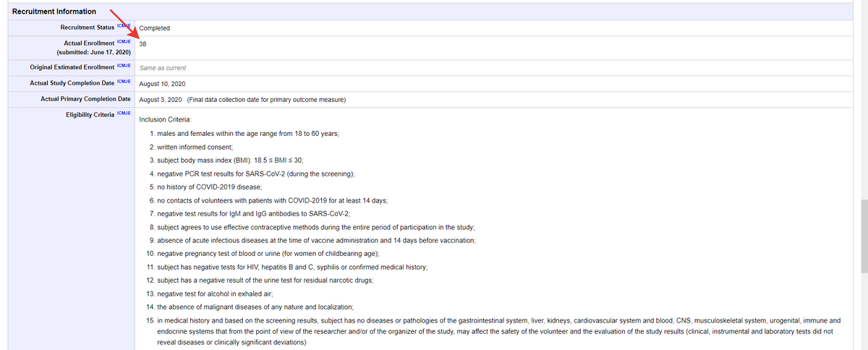The width and height of the screenshot is (868, 350).
Task: Open ICMJE link beside Original Estimated Enrollment
Action: pos(123,66)
